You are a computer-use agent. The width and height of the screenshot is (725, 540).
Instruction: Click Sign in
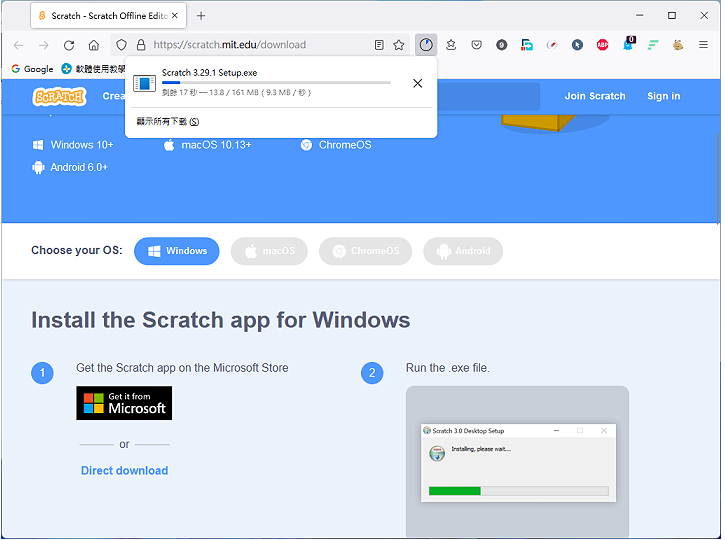click(663, 96)
